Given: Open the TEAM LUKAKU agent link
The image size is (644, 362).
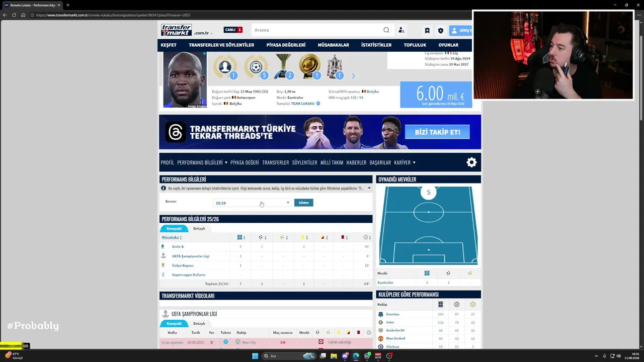Looking at the screenshot, I should (302, 104).
